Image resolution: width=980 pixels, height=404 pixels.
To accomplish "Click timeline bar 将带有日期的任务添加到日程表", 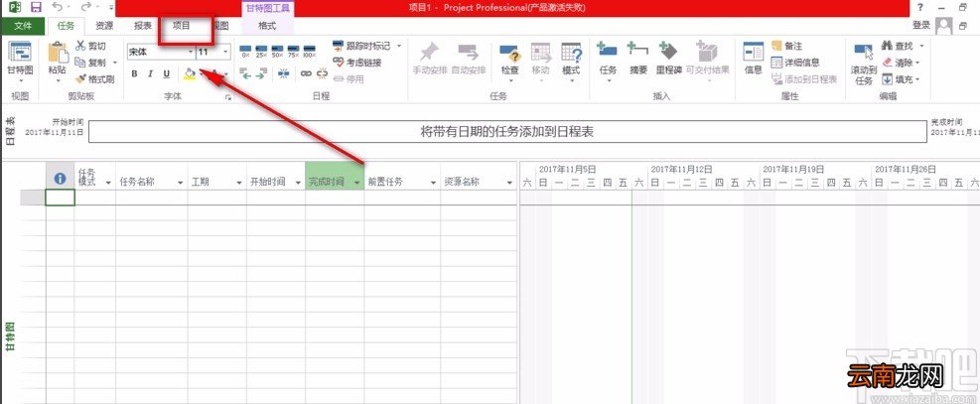I will 507,132.
